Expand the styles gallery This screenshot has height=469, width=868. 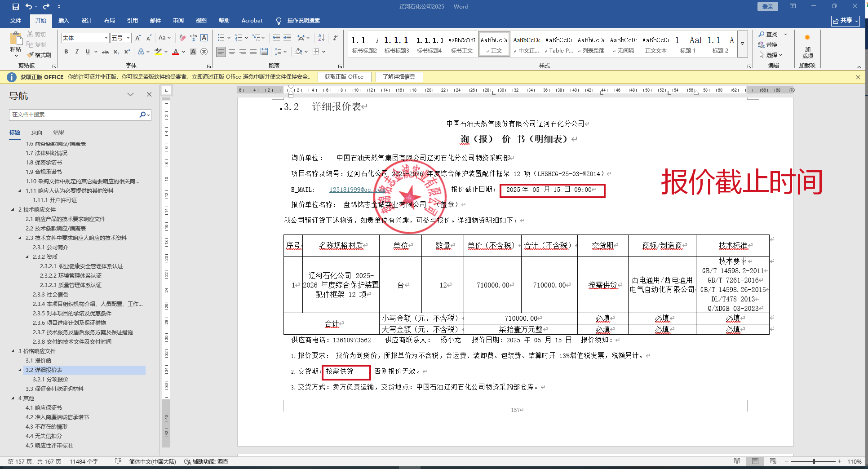(x=743, y=44)
